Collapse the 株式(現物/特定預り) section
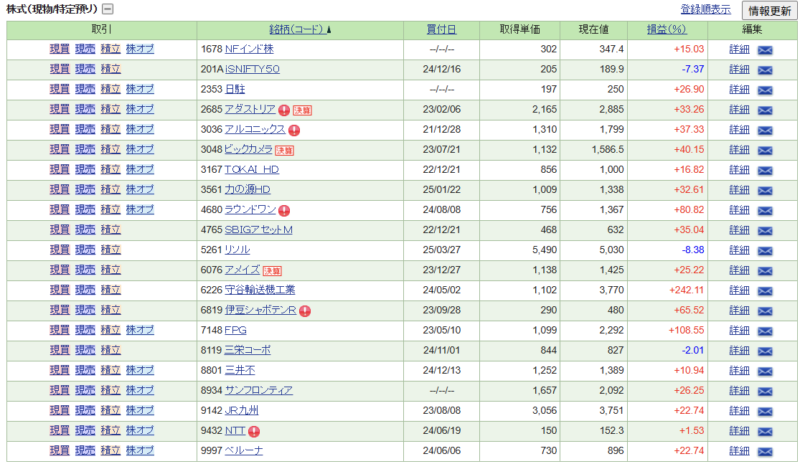 click(108, 9)
